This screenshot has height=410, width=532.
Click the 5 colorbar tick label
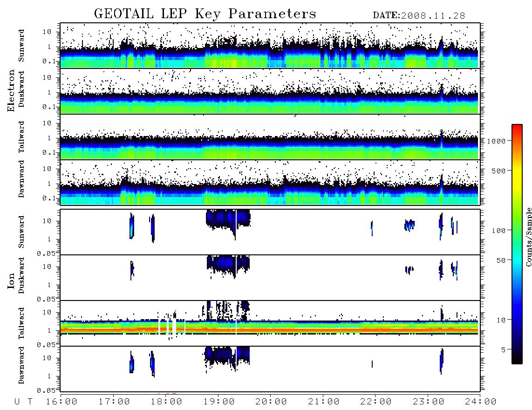[504, 350]
